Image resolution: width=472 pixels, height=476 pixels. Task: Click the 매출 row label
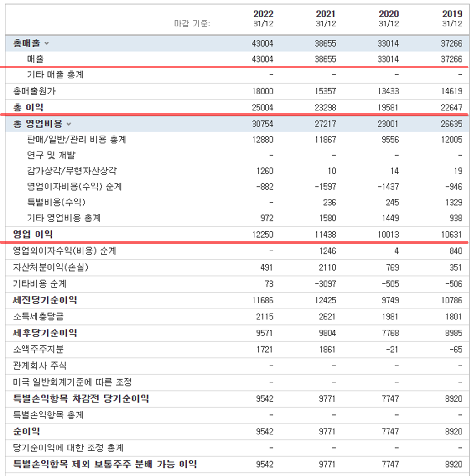click(36, 59)
